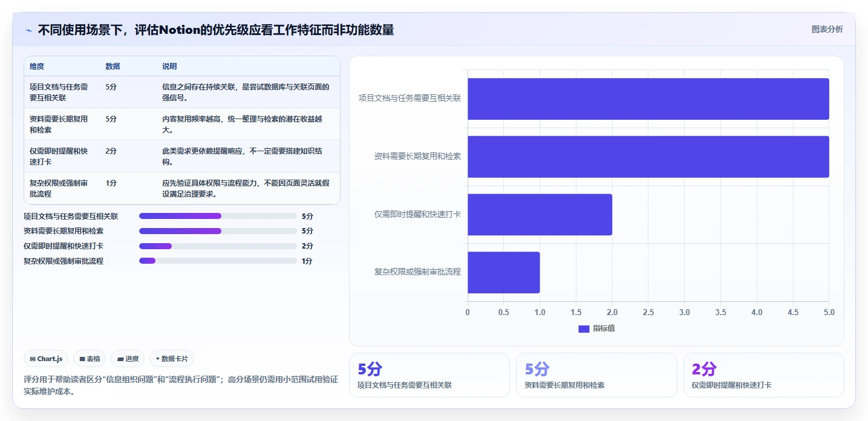The width and height of the screenshot is (868, 421).
Task: Select the 数据卡片 tag
Action: tap(172, 359)
